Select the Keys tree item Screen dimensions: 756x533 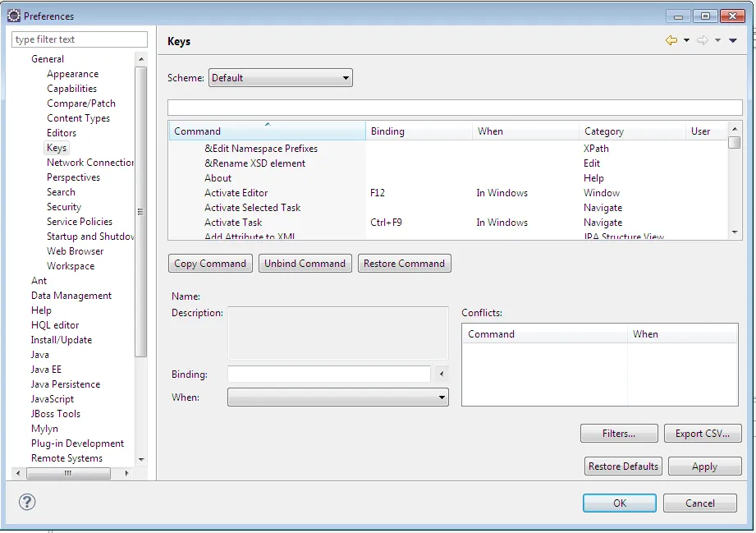[x=57, y=148]
